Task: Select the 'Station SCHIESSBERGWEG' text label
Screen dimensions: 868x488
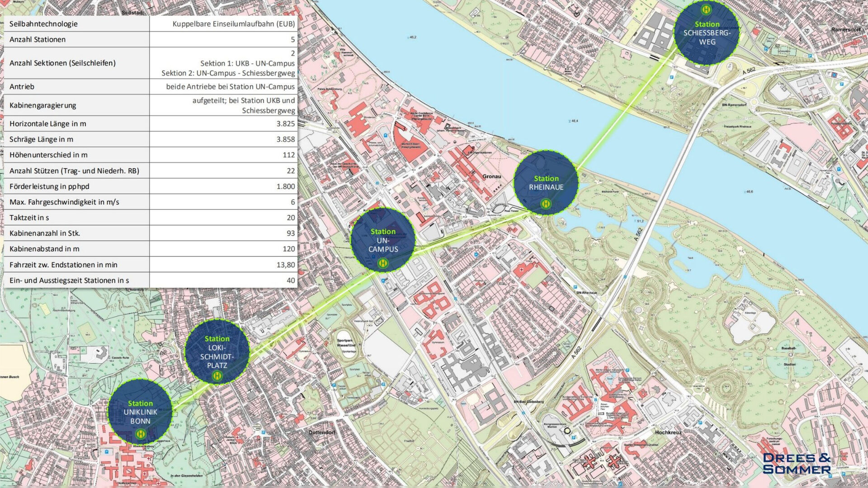Action: coord(707,33)
